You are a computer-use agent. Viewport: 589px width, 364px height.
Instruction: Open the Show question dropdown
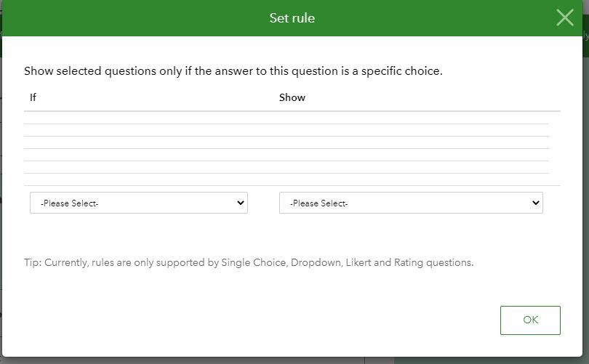(x=410, y=203)
